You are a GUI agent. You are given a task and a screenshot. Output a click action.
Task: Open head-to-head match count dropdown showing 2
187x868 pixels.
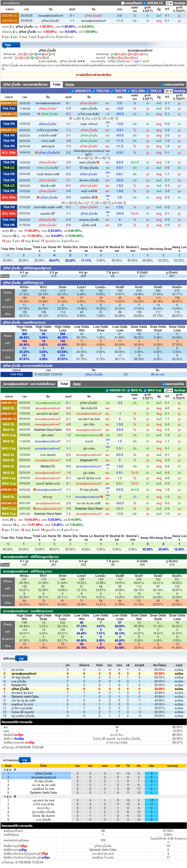coord(169,3)
